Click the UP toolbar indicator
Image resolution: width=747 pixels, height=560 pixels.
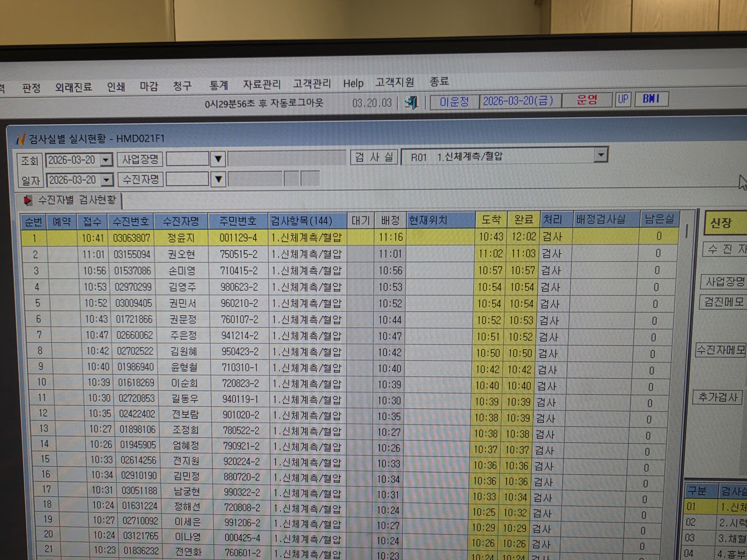623,99
